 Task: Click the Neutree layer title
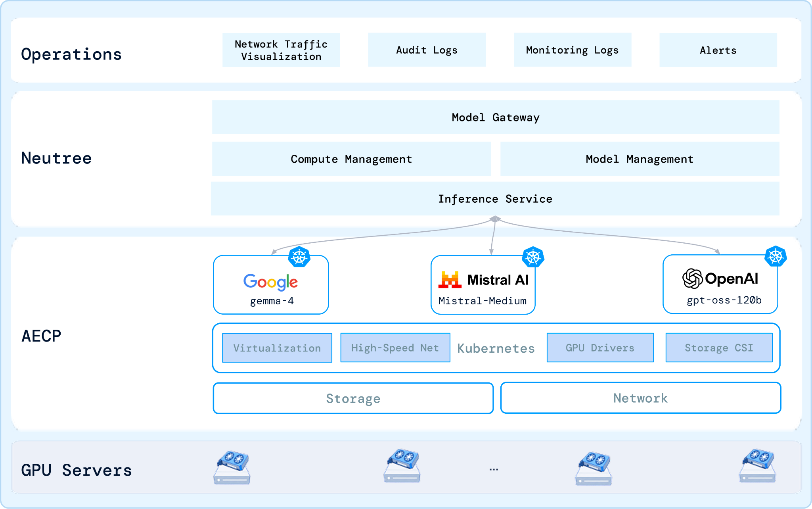(56, 158)
